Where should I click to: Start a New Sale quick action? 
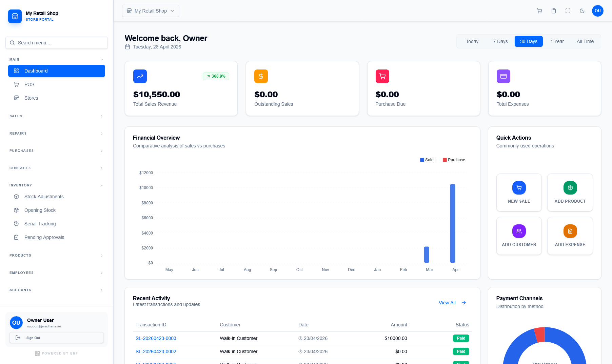tap(519, 193)
